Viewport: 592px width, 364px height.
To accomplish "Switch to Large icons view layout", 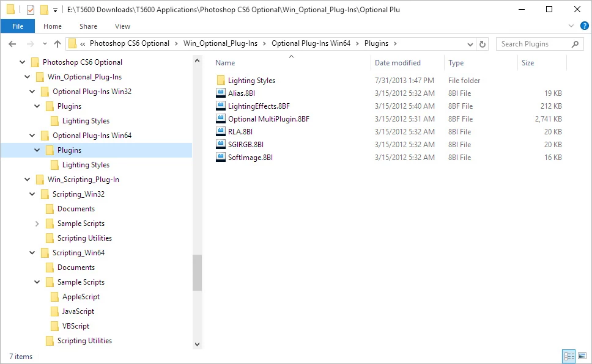I will point(582,355).
